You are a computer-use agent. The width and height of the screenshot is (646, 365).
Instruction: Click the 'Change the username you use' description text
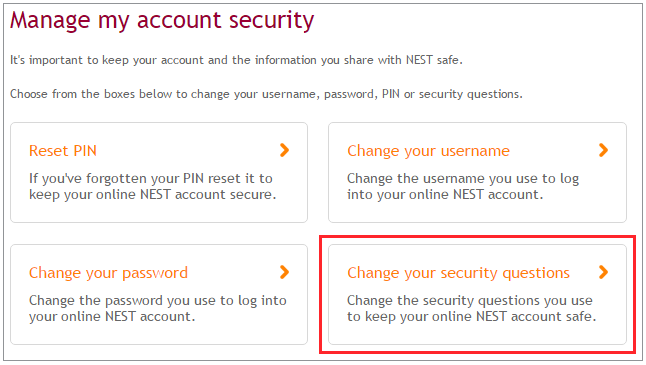point(463,186)
